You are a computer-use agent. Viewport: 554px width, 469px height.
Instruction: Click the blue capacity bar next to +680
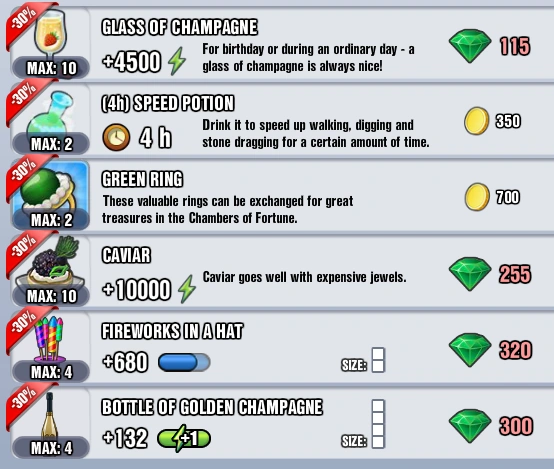pos(184,363)
